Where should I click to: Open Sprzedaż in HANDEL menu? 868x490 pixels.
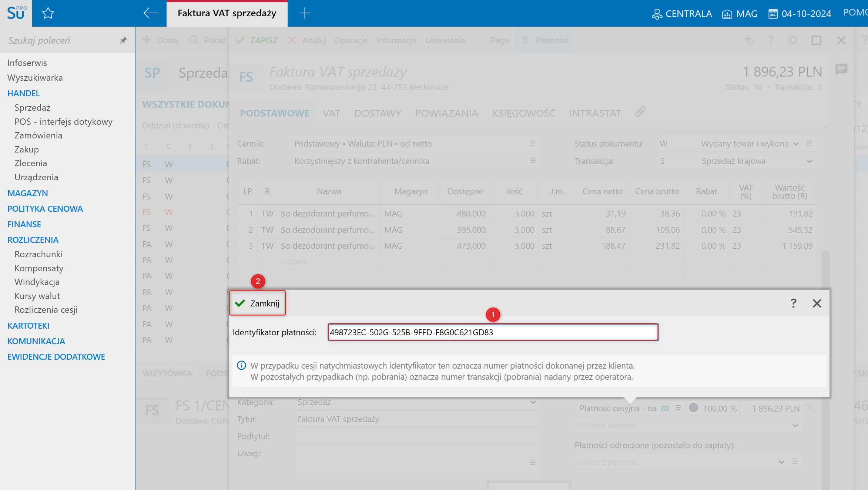pos(33,108)
